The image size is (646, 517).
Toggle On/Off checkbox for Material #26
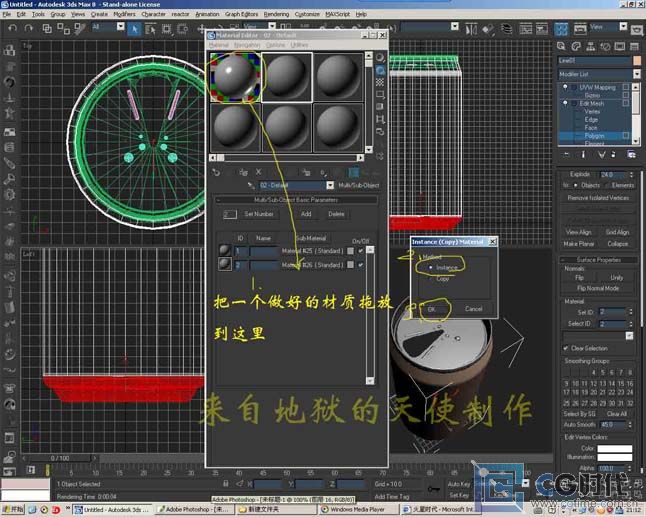[x=361, y=265]
